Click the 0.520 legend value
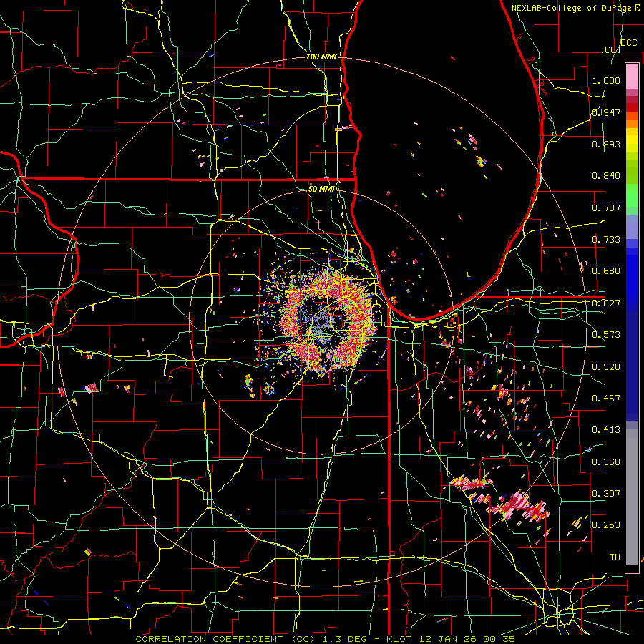The height and width of the screenshot is (644, 644). click(606, 367)
